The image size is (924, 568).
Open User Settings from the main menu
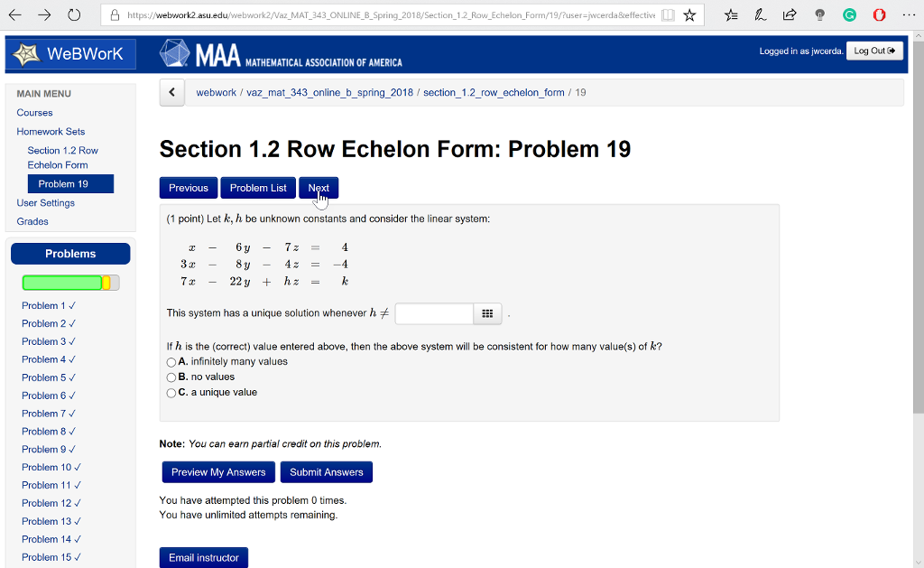[x=45, y=202]
